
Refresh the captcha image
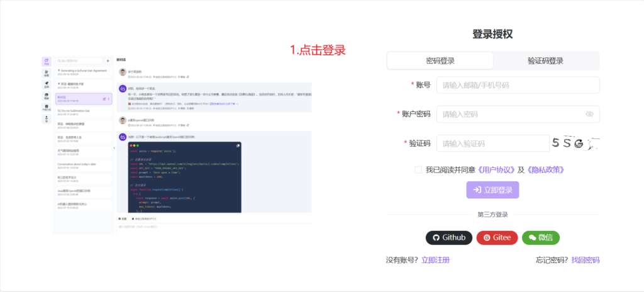point(575,143)
